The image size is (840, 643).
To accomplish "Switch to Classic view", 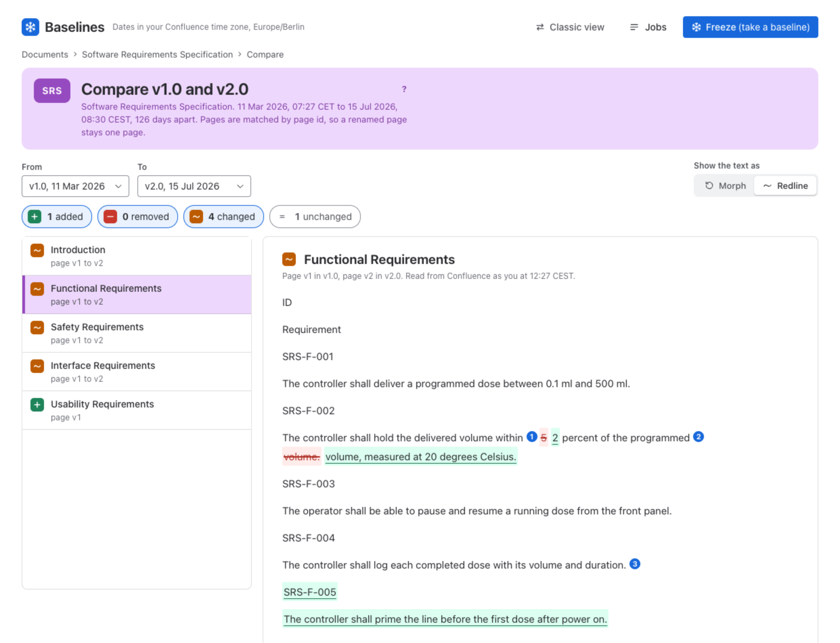I will coord(570,27).
